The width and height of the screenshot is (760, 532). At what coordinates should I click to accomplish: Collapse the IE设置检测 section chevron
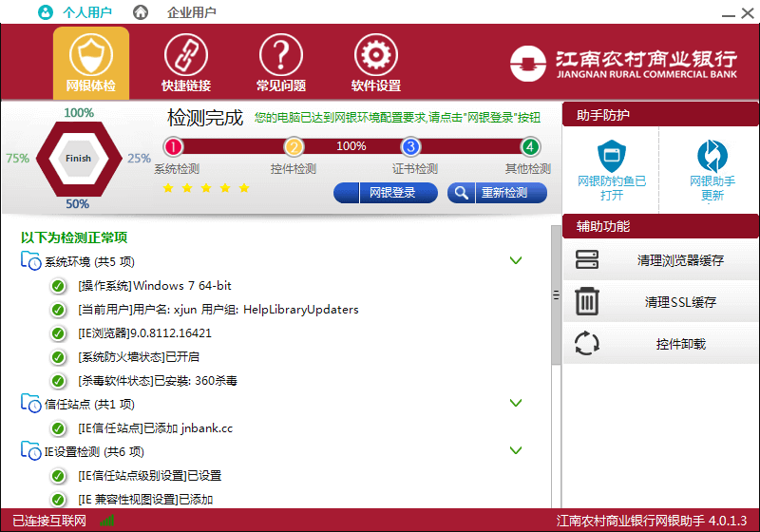coord(516,450)
